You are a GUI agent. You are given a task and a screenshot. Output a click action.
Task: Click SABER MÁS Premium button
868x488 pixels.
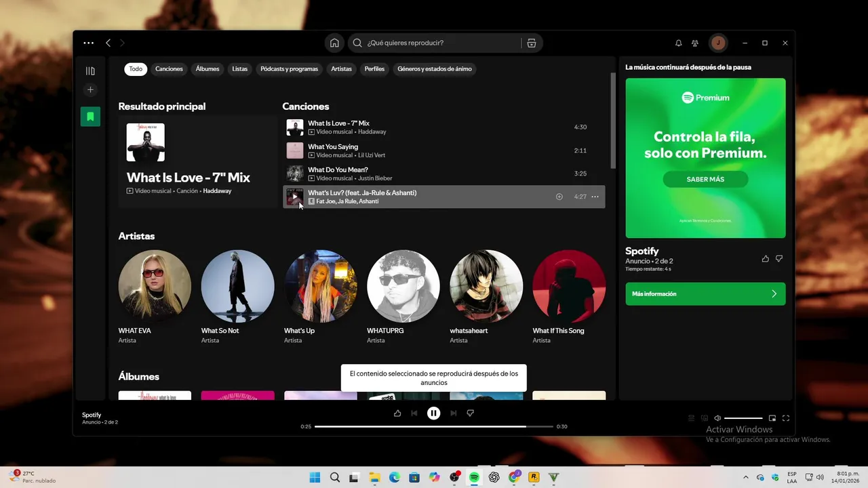click(705, 179)
